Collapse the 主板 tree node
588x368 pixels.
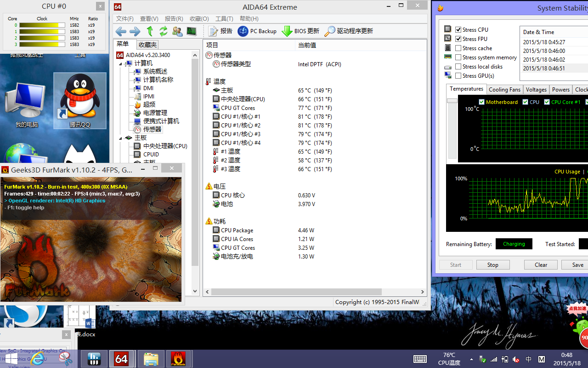pyautogui.click(x=121, y=138)
